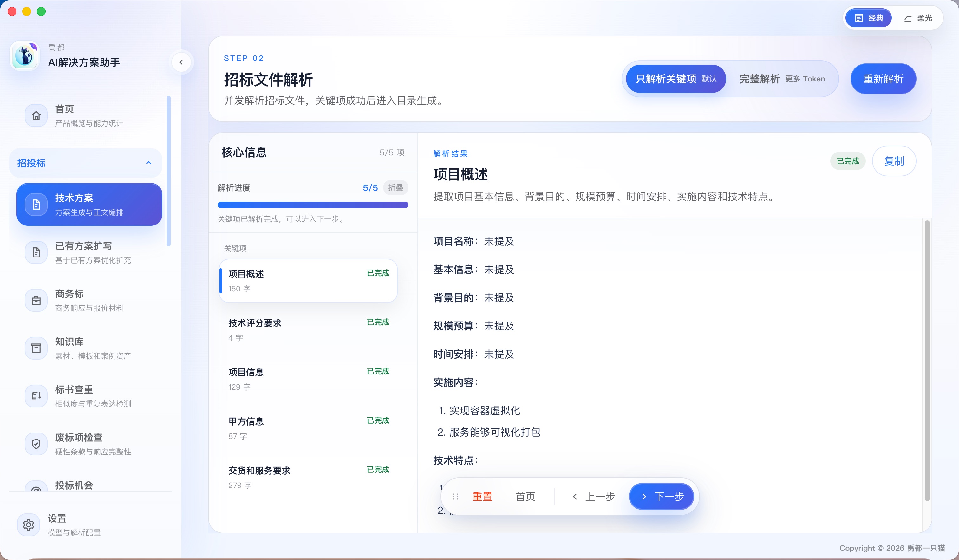The width and height of the screenshot is (959, 560).
Task: Click the document icon for 技术方案
Action: [x=36, y=205]
